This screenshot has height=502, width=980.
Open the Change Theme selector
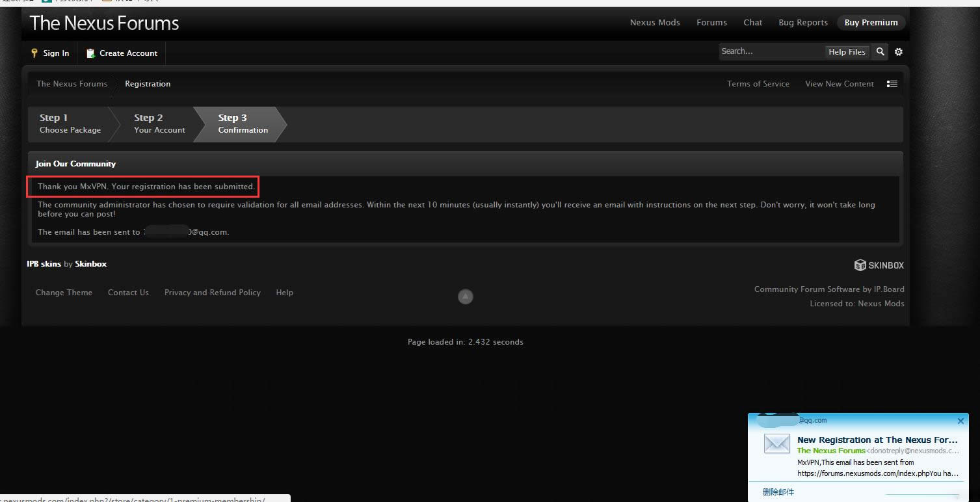64,293
